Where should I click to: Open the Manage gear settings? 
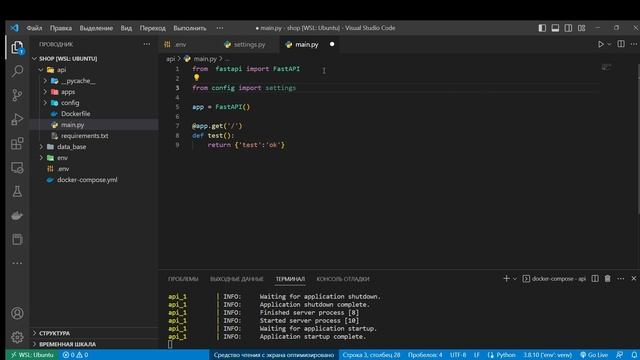tap(17, 337)
